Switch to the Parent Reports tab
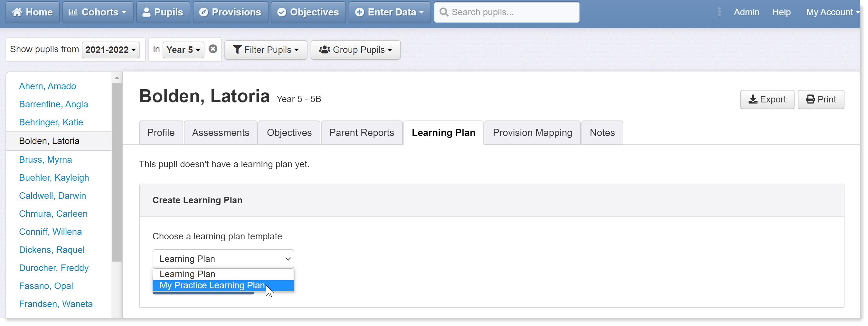The image size is (868, 326). coord(362,132)
